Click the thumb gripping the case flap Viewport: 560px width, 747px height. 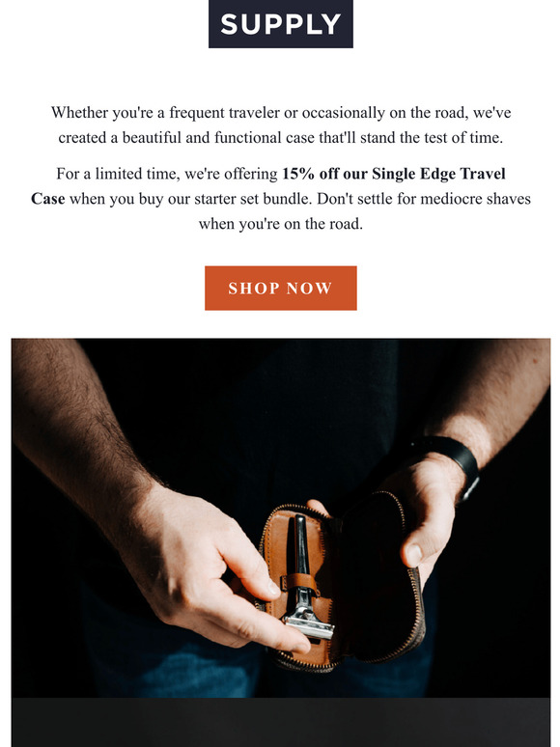(417, 549)
